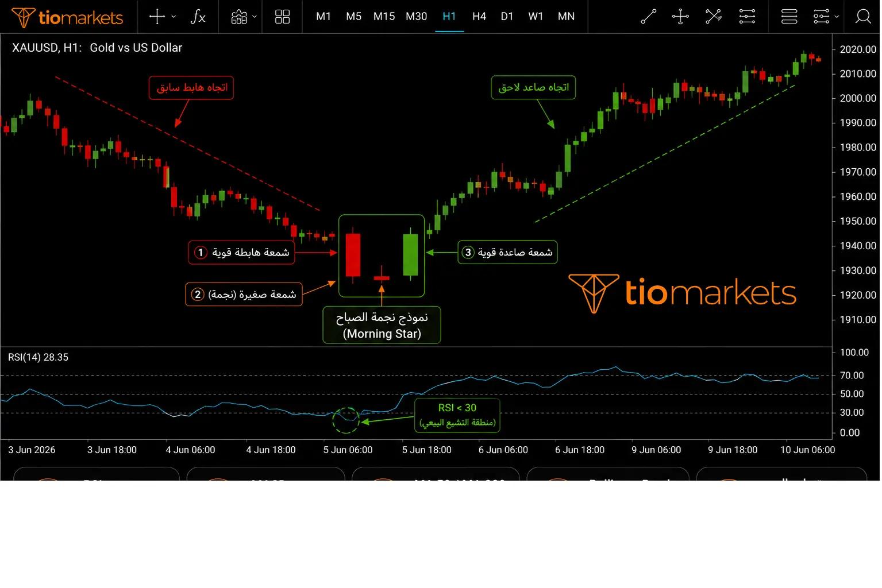
Task: Click the 1980.00 price axis label
Action: pyautogui.click(x=858, y=148)
